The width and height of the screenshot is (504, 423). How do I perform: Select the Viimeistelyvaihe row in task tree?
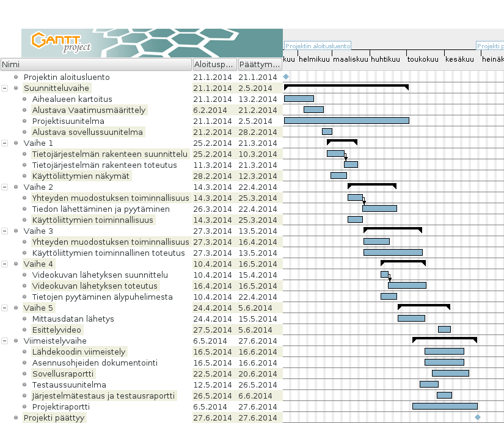tap(55, 341)
